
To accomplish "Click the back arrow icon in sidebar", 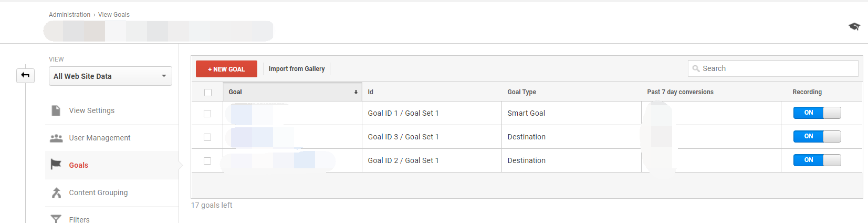I will pos(25,75).
